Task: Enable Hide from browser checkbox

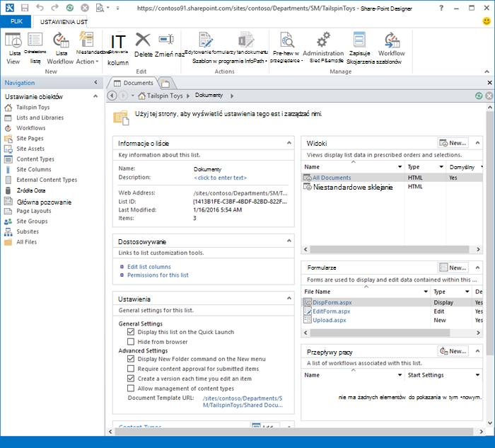Action: click(x=131, y=342)
